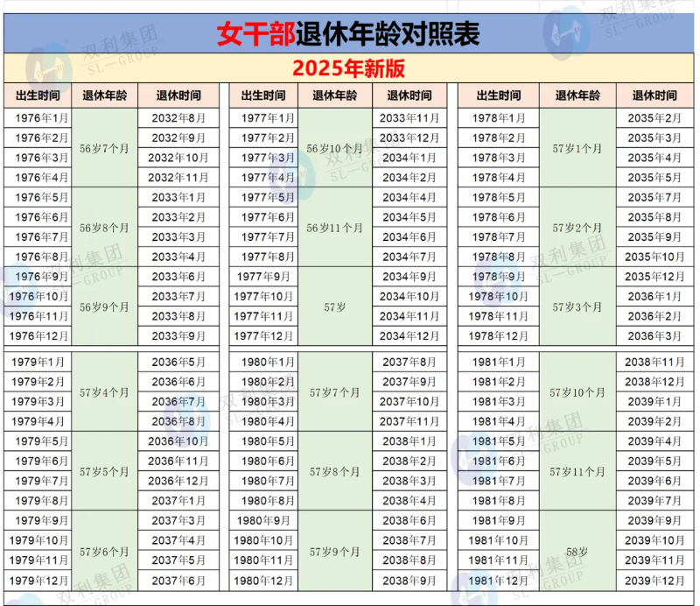Click the 2032年8月 retirement date cell
This screenshot has width=700, height=606.
181,116
